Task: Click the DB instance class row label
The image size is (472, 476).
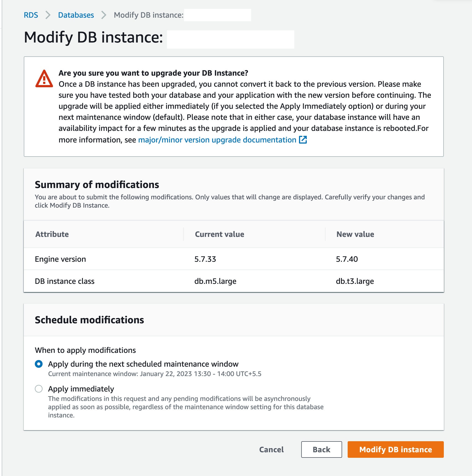Action: 65,281
